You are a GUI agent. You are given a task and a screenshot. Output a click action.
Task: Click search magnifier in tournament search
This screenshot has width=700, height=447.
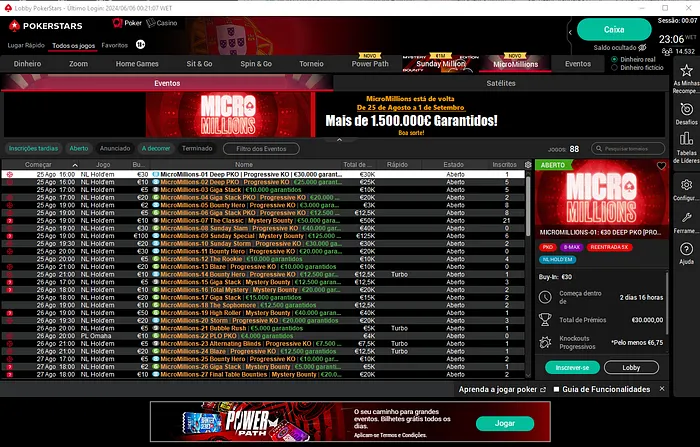point(599,149)
